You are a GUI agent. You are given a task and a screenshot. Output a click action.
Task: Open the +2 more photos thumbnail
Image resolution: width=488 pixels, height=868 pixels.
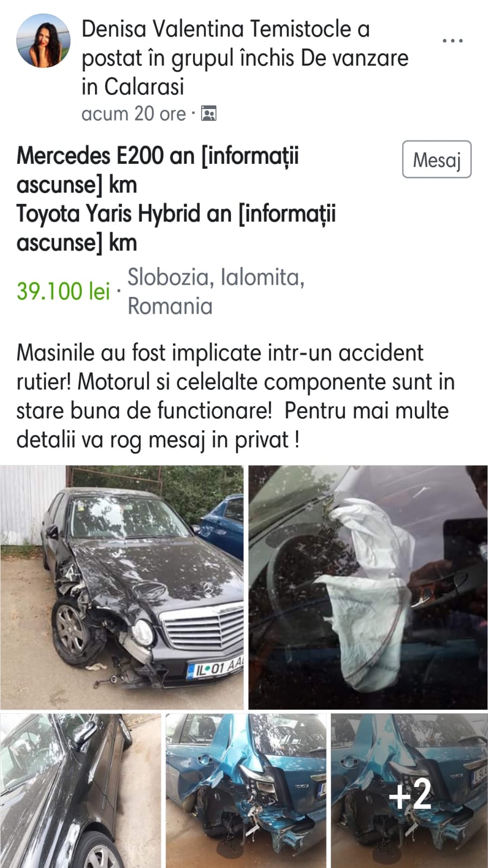[x=409, y=791]
